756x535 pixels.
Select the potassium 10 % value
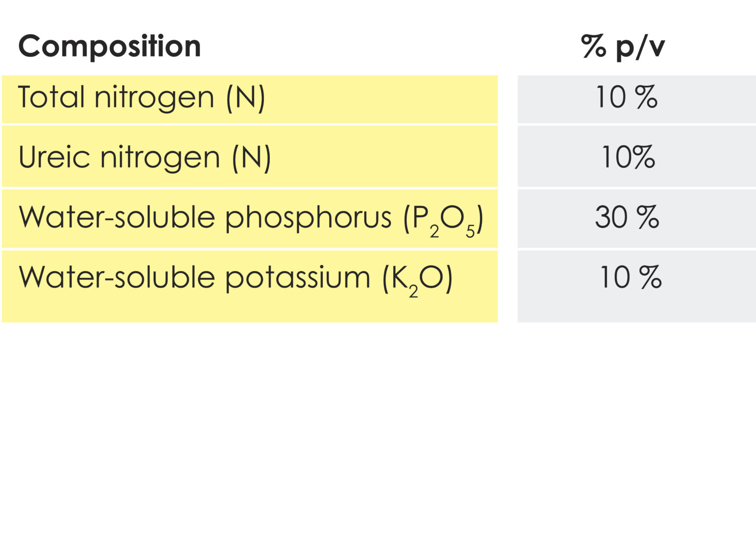click(630, 277)
